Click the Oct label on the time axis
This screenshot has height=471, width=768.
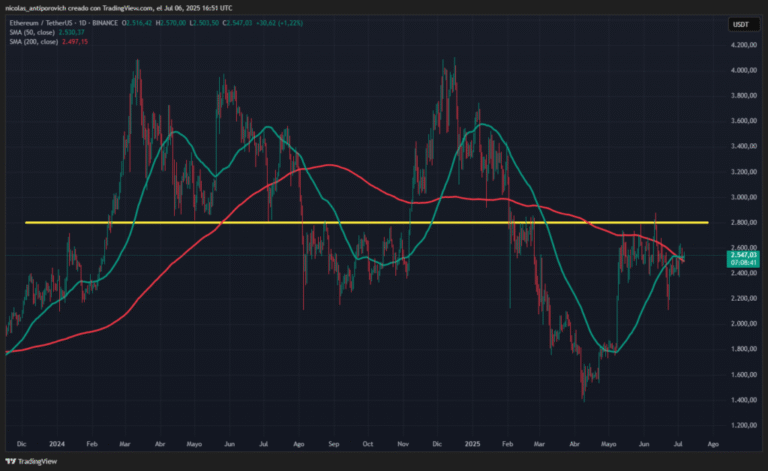click(x=368, y=444)
